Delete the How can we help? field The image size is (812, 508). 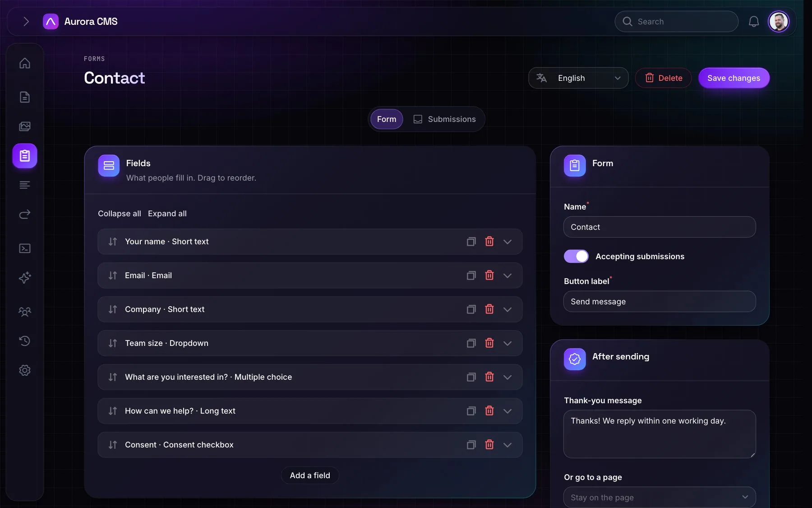point(489,411)
